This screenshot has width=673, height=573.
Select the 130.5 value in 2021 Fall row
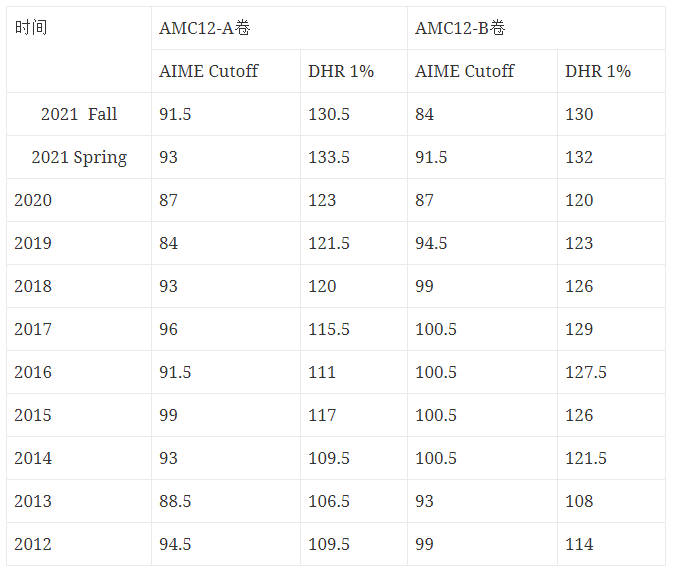pos(354,114)
